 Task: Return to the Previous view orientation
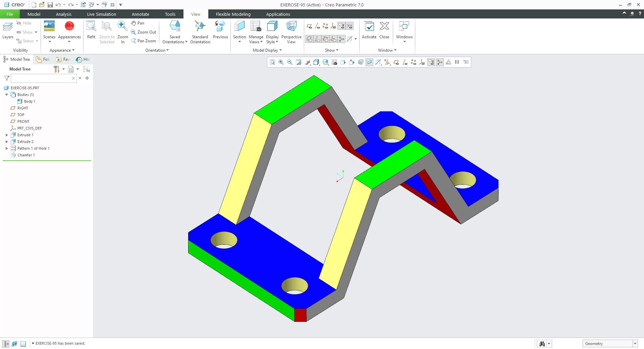220,30
